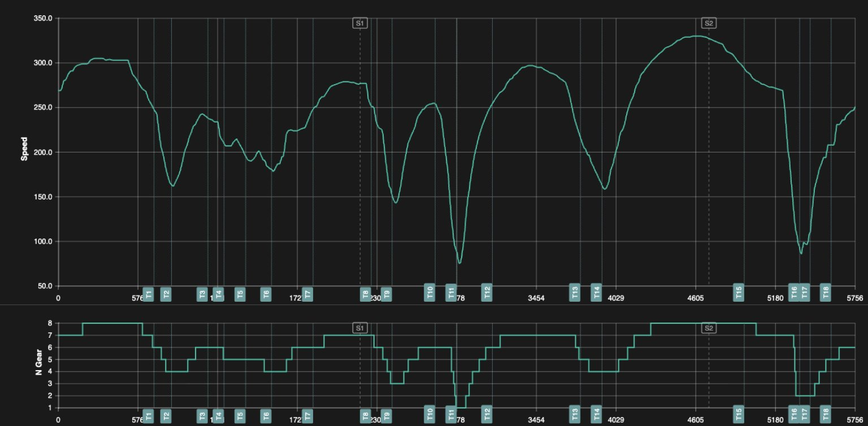The width and height of the screenshot is (868, 426).
Task: Click the 100.0 speed axis value
Action: (43, 242)
